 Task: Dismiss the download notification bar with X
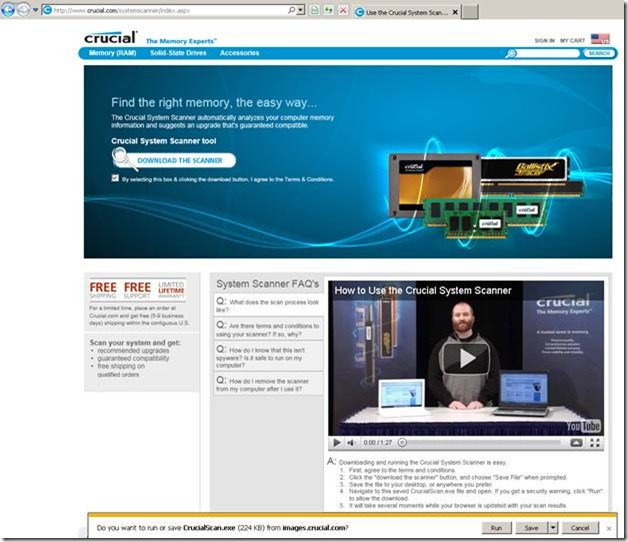(x=609, y=528)
